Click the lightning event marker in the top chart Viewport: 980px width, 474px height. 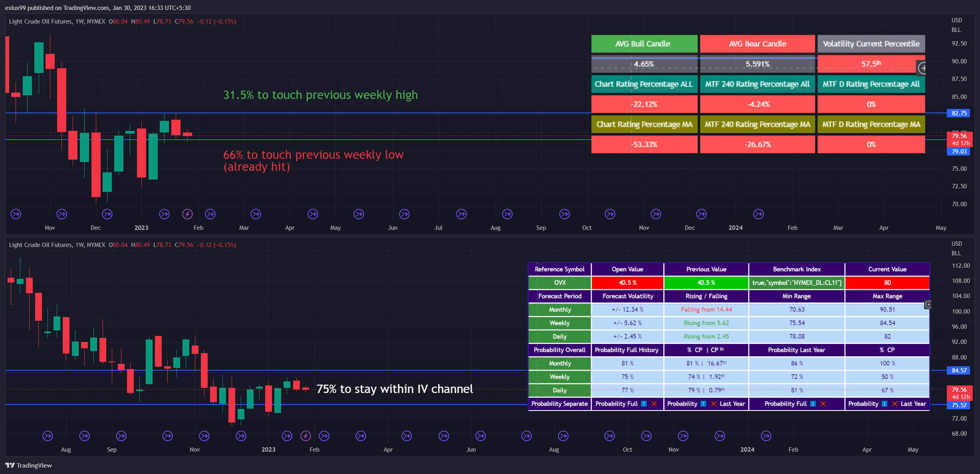coord(187,214)
